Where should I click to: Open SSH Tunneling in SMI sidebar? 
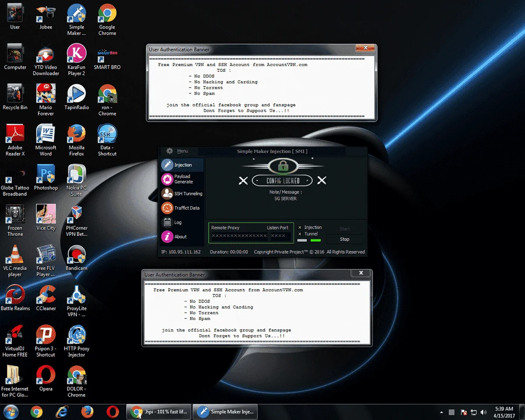(x=182, y=194)
